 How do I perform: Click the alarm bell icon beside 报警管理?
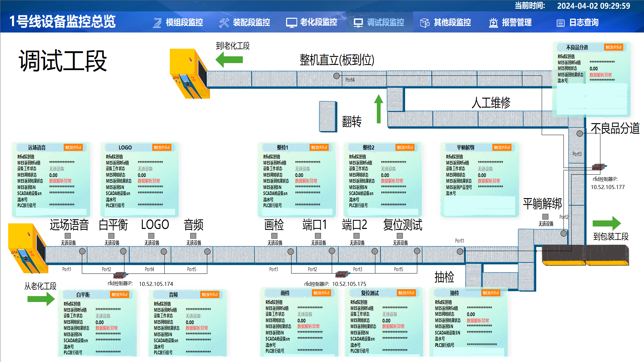pyautogui.click(x=493, y=22)
